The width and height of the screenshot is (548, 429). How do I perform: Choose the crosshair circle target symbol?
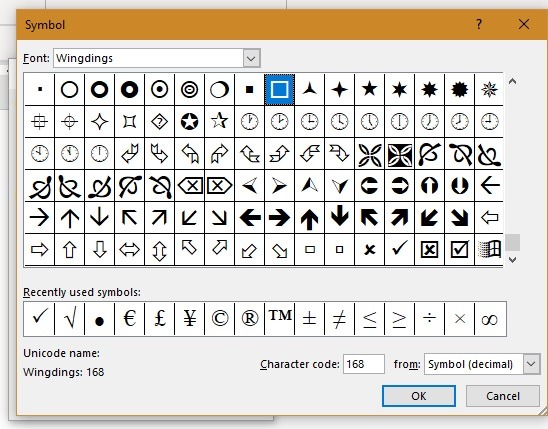[x=70, y=122]
